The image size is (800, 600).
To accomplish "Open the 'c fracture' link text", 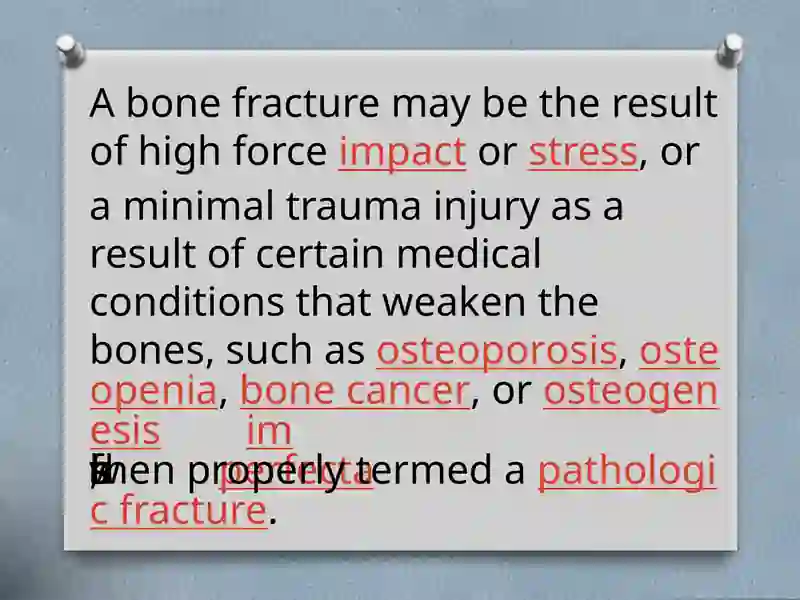I will [x=179, y=511].
